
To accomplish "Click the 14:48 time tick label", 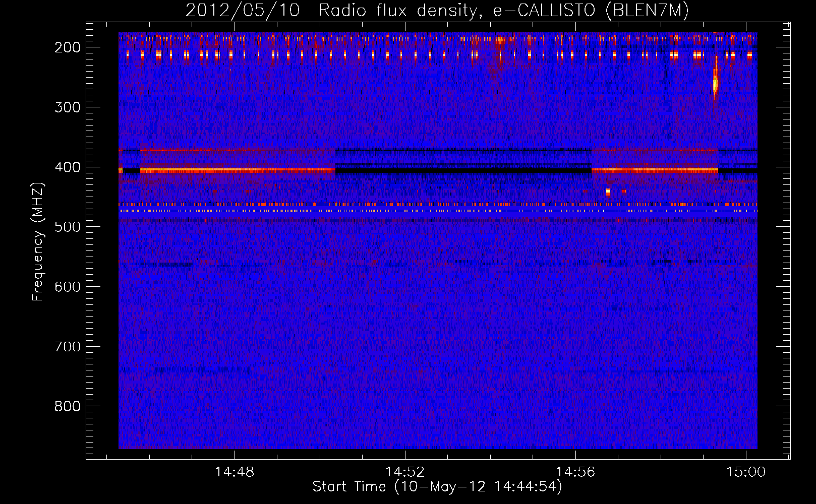I will pyautogui.click(x=235, y=472).
